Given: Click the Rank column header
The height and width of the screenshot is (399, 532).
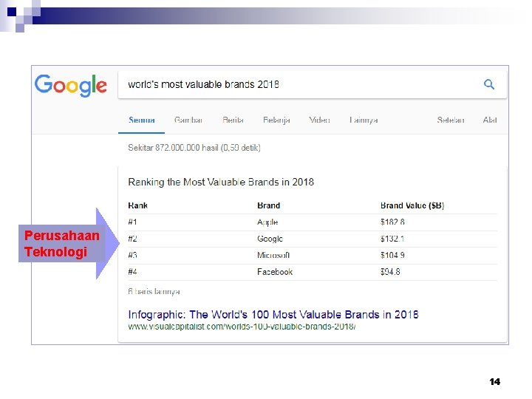Looking at the screenshot, I should click(x=137, y=205).
